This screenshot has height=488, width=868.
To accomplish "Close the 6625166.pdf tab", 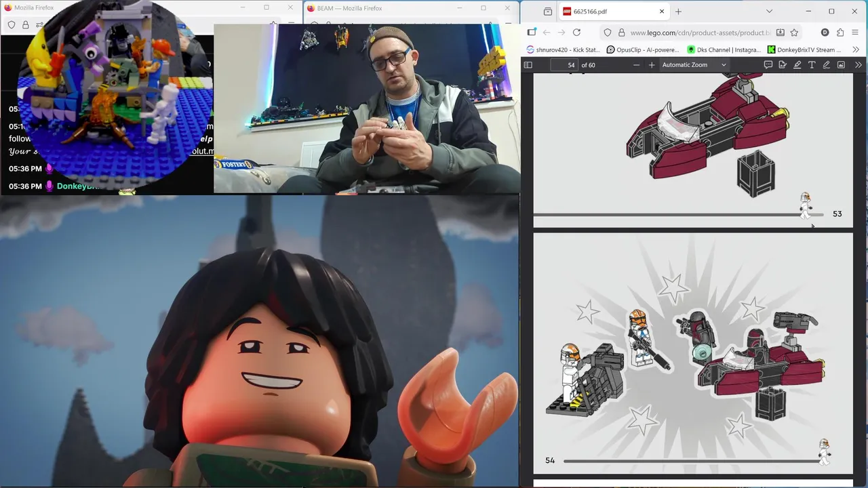I will (662, 12).
